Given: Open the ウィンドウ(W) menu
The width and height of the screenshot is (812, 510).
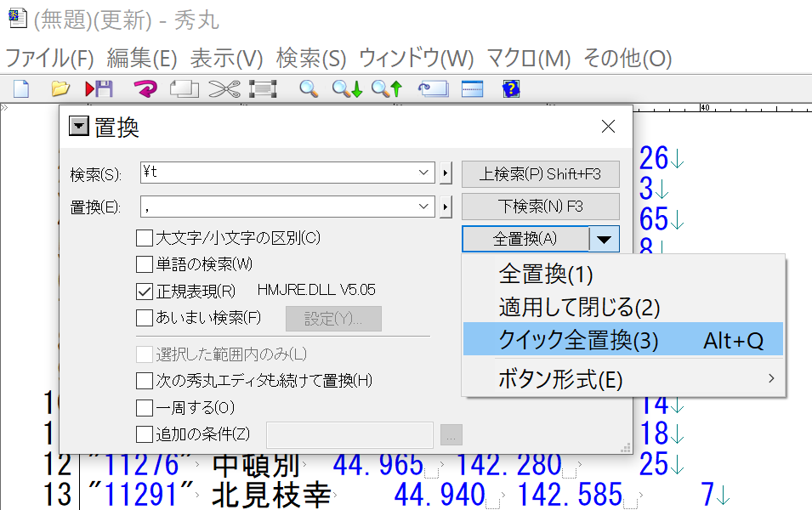Looking at the screenshot, I should coord(417,58).
